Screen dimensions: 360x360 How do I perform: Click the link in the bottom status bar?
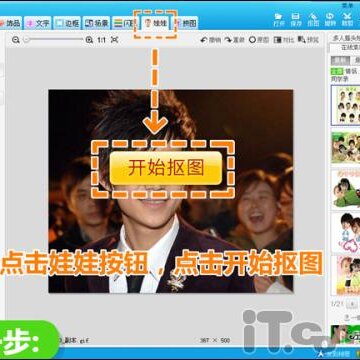(x=334, y=353)
